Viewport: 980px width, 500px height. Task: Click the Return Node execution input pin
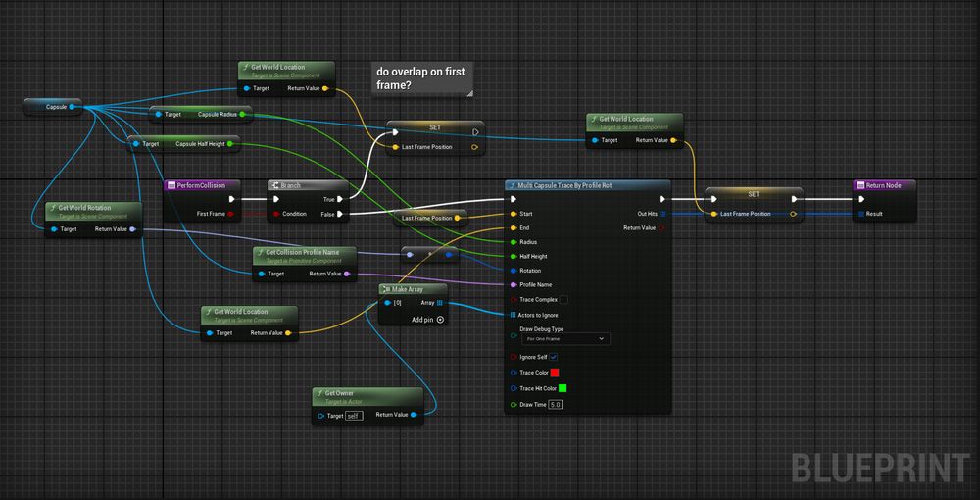click(861, 199)
